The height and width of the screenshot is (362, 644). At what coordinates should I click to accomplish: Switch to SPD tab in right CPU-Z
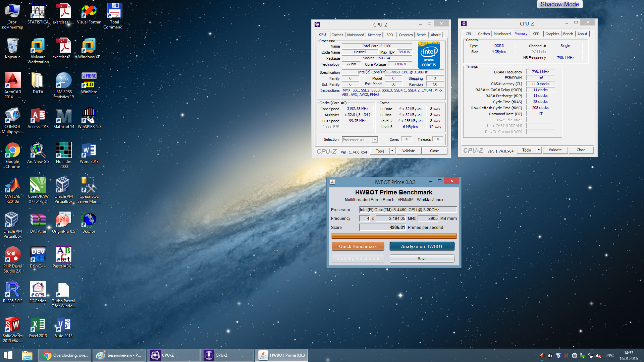[536, 34]
